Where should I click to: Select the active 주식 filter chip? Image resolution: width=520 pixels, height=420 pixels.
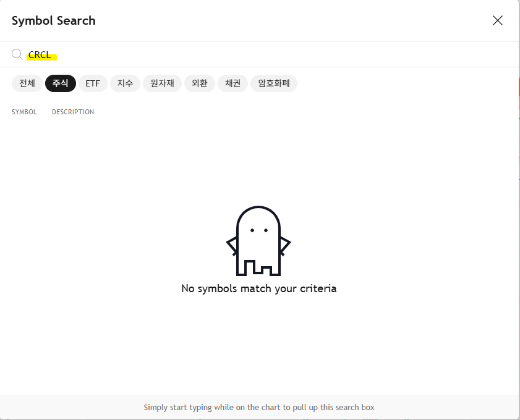tap(61, 83)
